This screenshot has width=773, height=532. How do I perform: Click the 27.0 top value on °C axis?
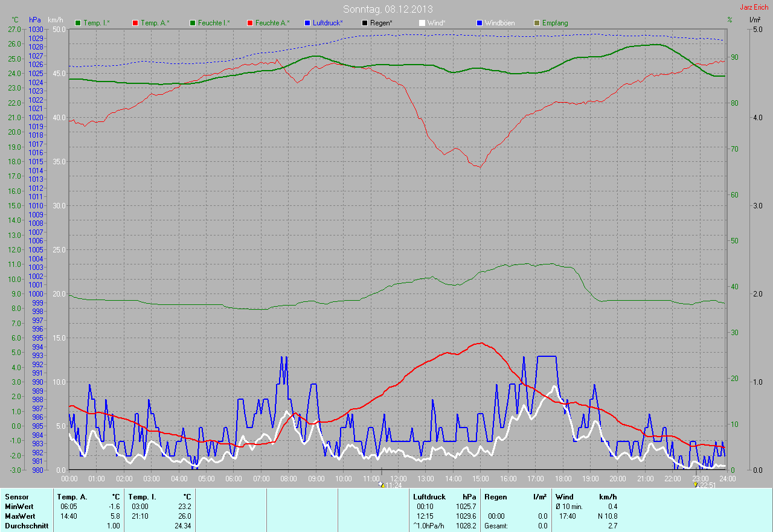[x=14, y=29]
